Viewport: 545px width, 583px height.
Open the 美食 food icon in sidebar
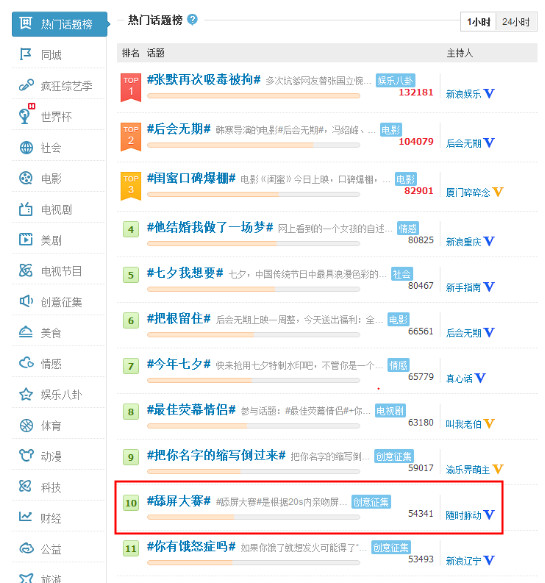point(26,332)
